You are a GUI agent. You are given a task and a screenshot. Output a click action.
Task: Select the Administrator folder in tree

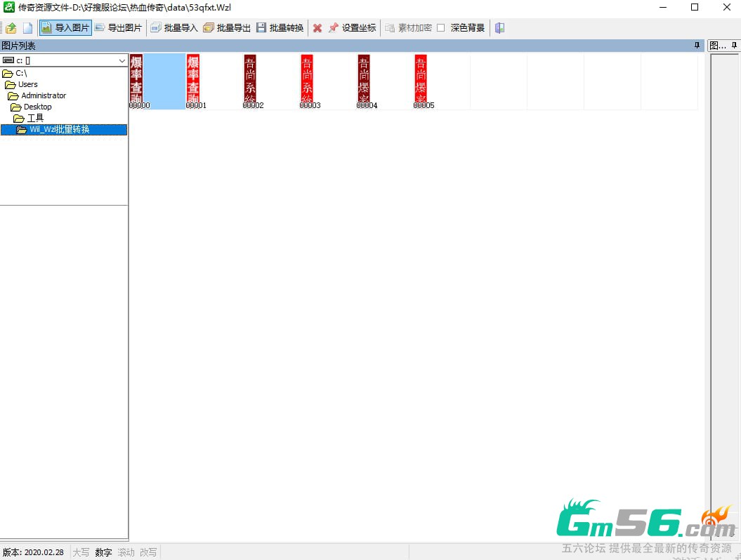(x=43, y=95)
